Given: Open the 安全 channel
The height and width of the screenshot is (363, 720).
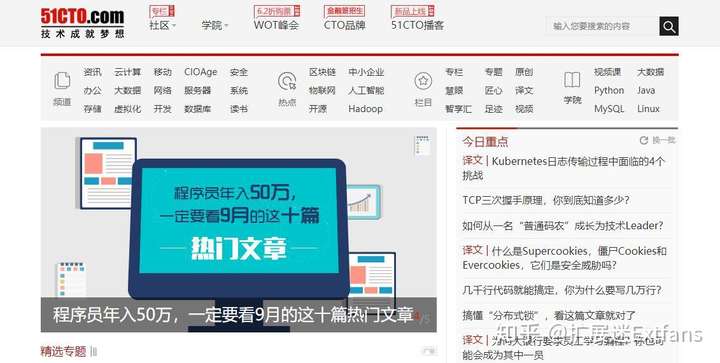Looking at the screenshot, I should (x=239, y=72).
